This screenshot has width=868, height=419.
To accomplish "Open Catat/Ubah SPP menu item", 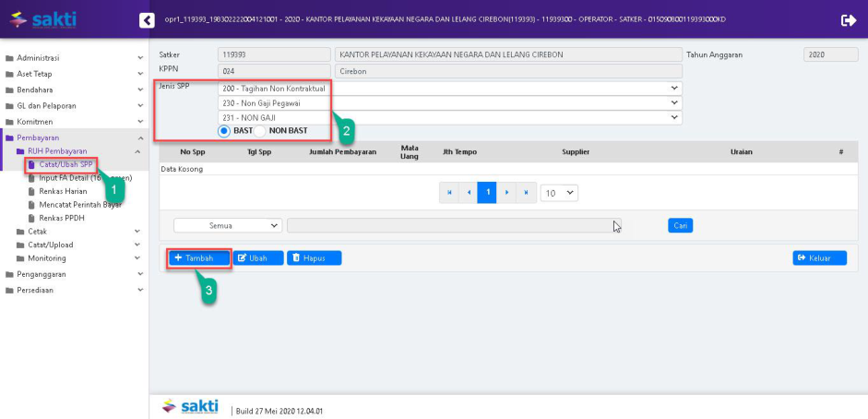I will [x=65, y=164].
